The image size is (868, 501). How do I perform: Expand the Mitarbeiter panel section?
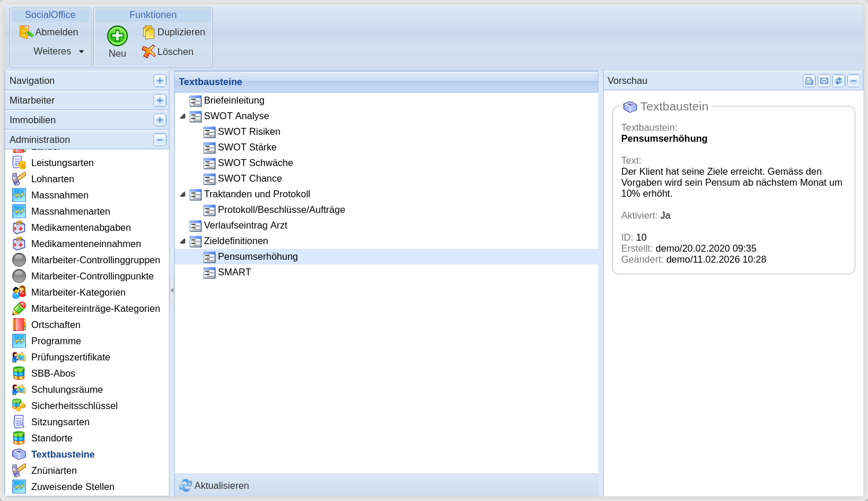160,101
